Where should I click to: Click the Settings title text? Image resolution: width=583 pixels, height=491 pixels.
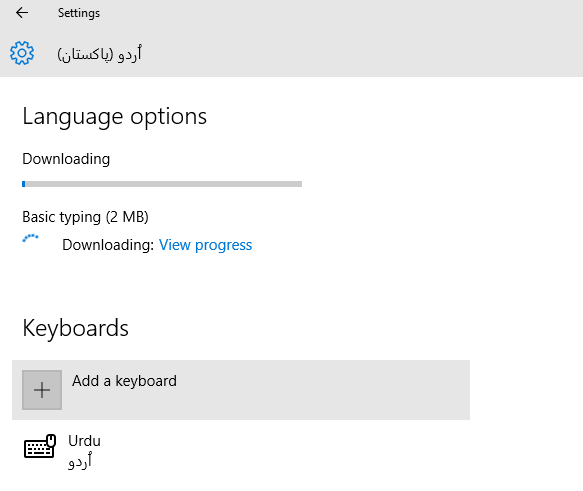(x=79, y=13)
